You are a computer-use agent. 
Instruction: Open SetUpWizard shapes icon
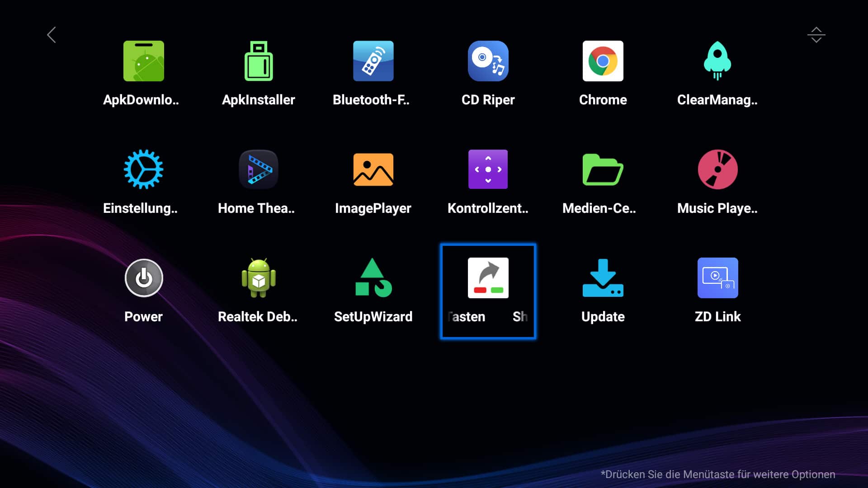click(x=373, y=278)
